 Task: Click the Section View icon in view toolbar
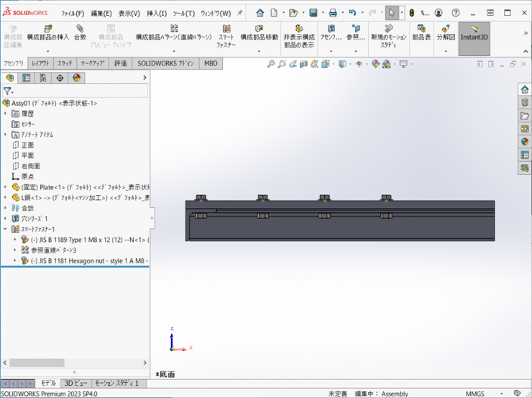click(305, 64)
